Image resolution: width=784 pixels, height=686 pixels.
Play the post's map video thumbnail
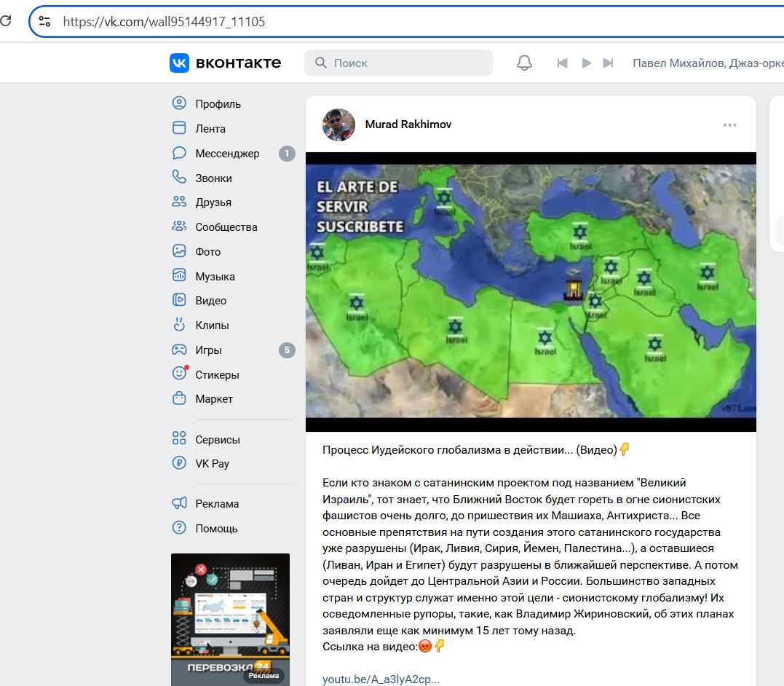click(531, 292)
